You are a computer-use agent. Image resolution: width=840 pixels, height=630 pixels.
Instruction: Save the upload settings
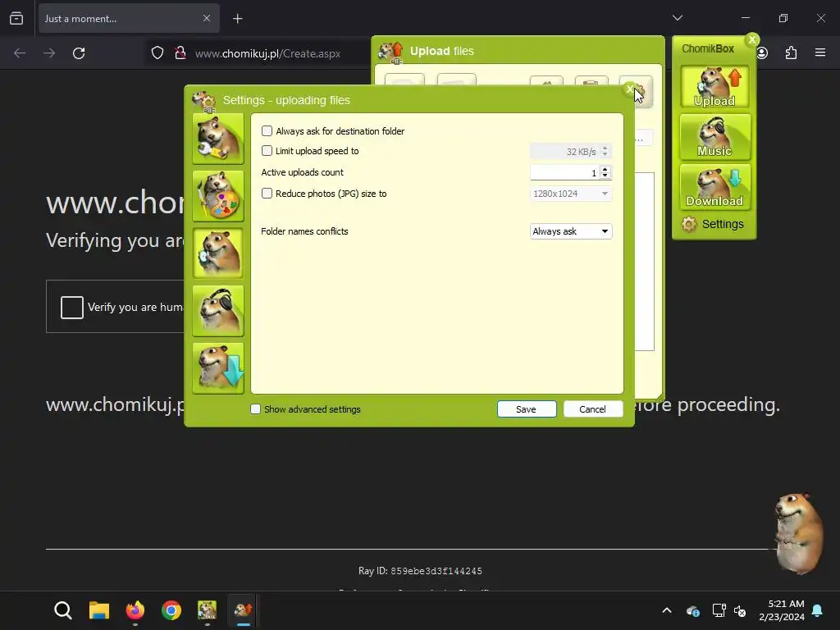(x=527, y=409)
